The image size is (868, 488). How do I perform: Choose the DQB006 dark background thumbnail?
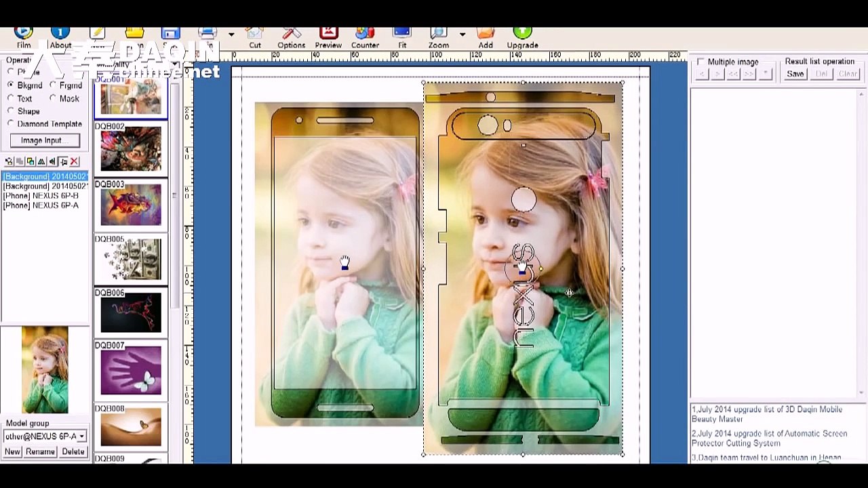[131, 313]
